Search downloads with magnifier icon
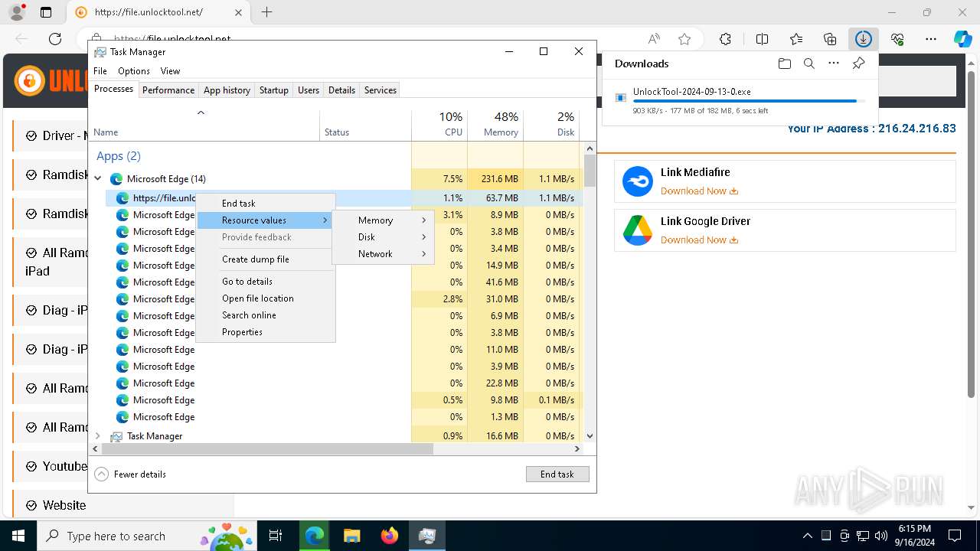980x551 pixels. (808, 64)
